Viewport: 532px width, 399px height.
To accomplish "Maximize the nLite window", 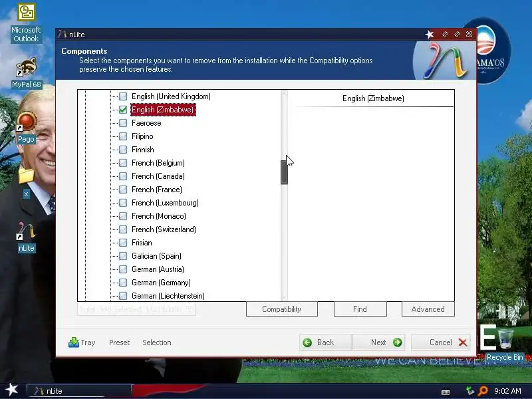I will [457, 35].
